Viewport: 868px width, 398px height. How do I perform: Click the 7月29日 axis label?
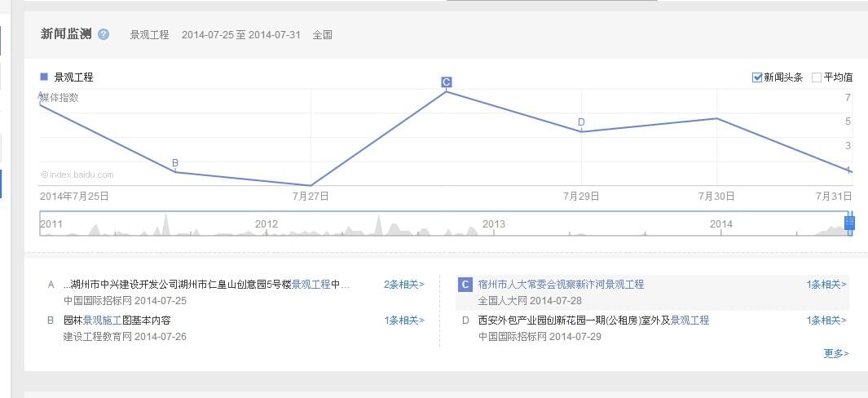[581, 196]
